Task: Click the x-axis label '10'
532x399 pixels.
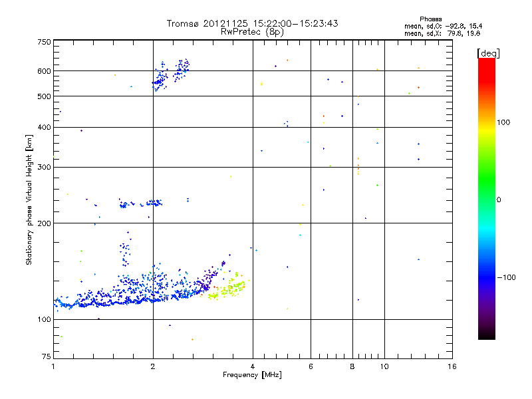Action: pyautogui.click(x=384, y=366)
